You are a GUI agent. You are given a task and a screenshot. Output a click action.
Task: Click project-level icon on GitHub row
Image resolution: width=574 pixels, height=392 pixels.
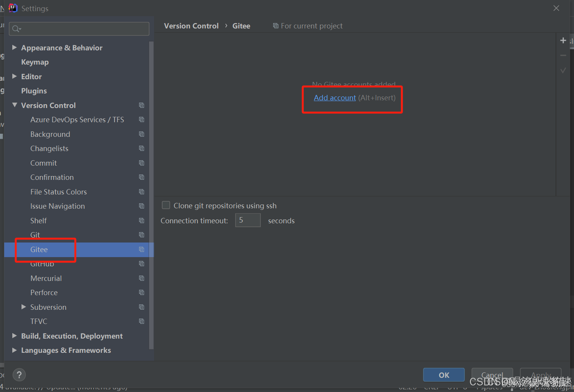pos(141,264)
